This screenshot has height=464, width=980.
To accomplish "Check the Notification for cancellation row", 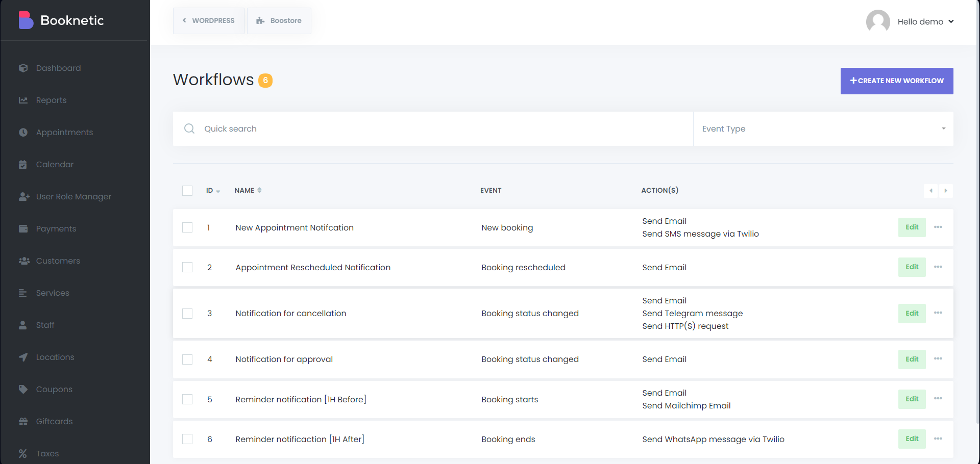I will point(187,314).
